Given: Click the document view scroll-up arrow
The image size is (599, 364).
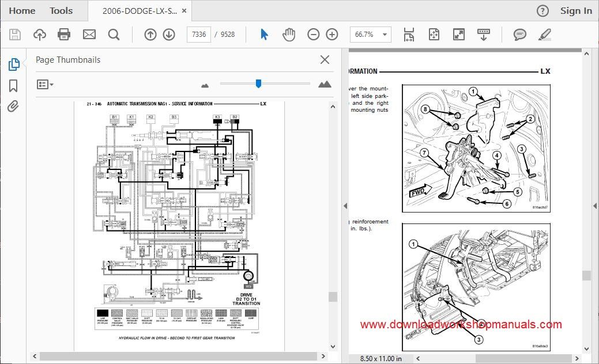Looking at the screenshot, I should [587, 54].
